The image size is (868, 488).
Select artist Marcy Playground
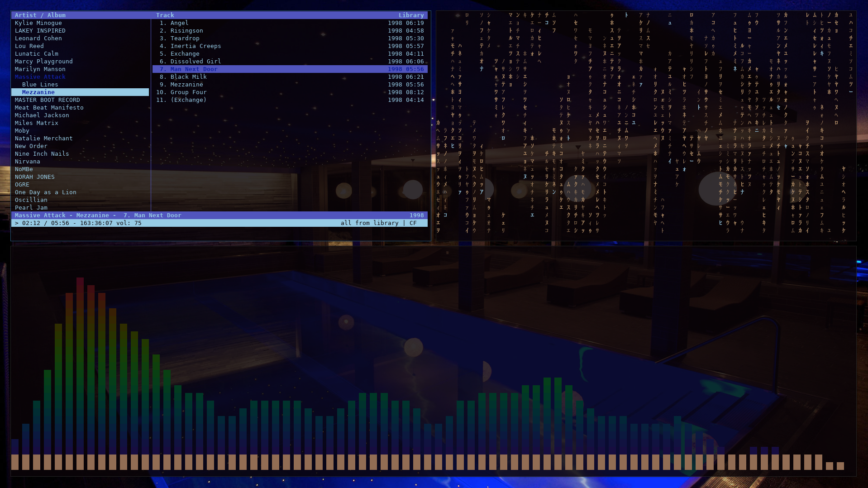click(x=43, y=62)
